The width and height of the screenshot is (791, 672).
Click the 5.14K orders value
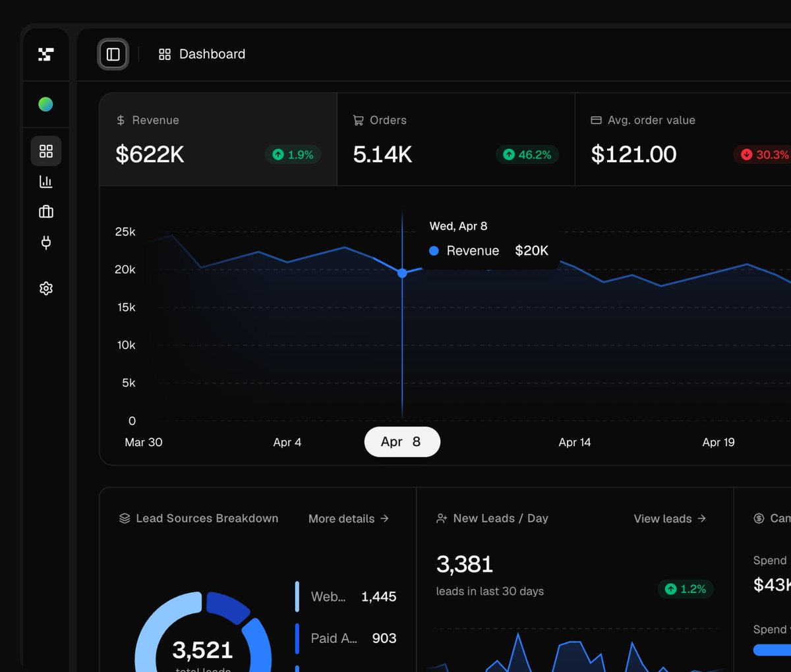(382, 154)
